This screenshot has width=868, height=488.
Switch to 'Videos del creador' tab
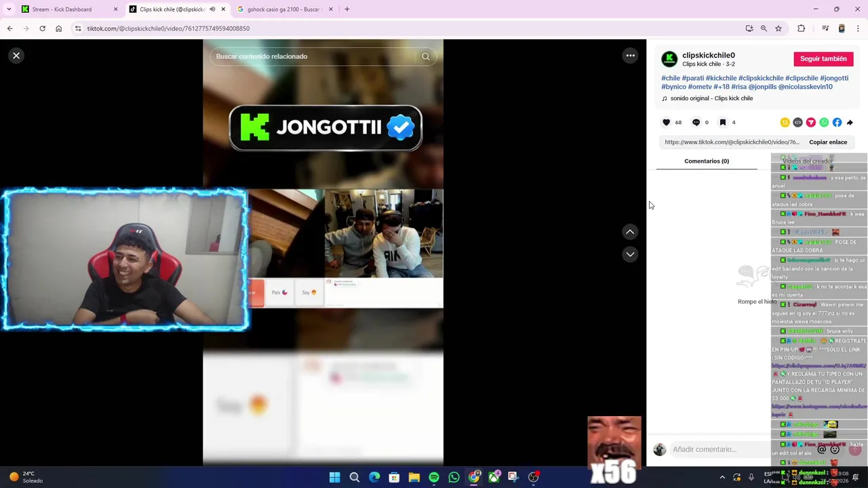807,161
